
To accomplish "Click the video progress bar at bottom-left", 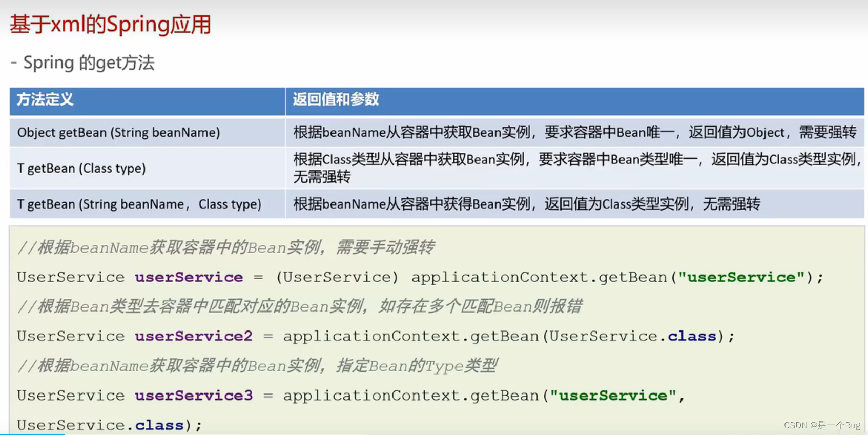I will pyautogui.click(x=33, y=434).
